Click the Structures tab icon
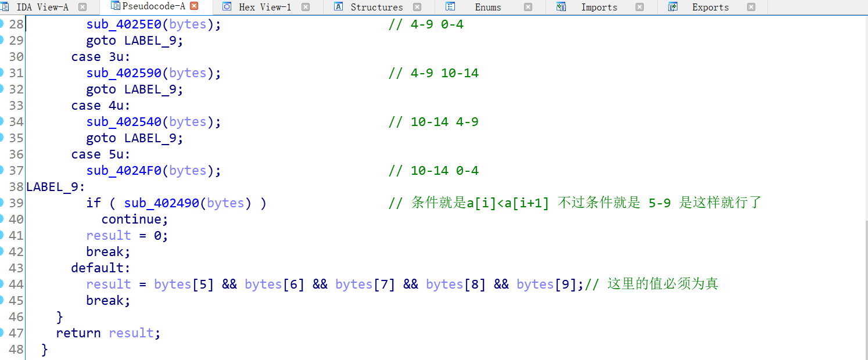This screenshot has width=868, height=360. click(338, 7)
